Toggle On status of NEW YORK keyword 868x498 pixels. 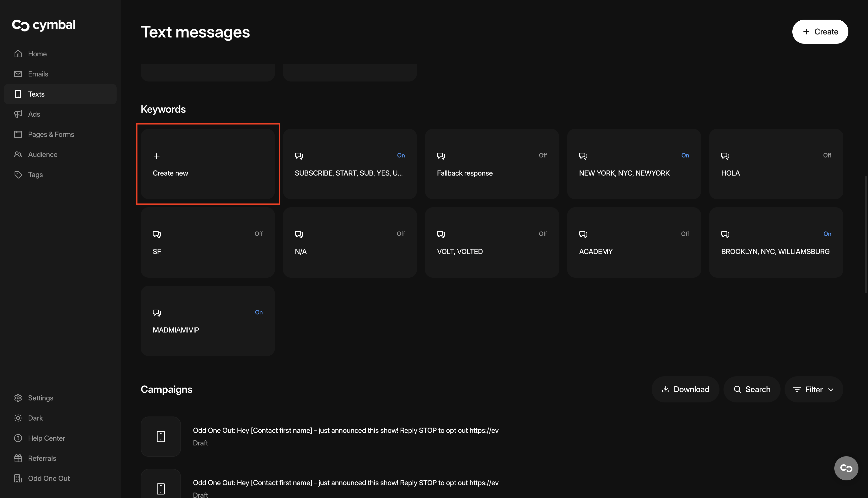click(685, 155)
